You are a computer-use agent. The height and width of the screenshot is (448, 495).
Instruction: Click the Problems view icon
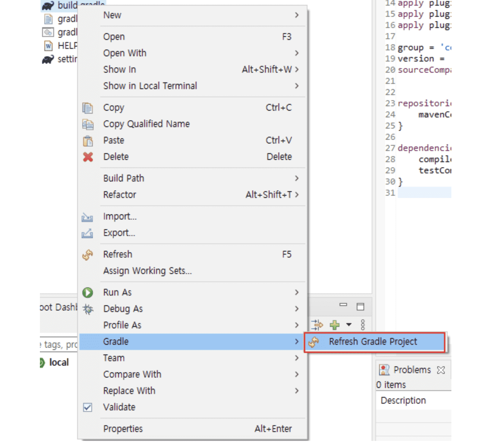[x=384, y=370]
